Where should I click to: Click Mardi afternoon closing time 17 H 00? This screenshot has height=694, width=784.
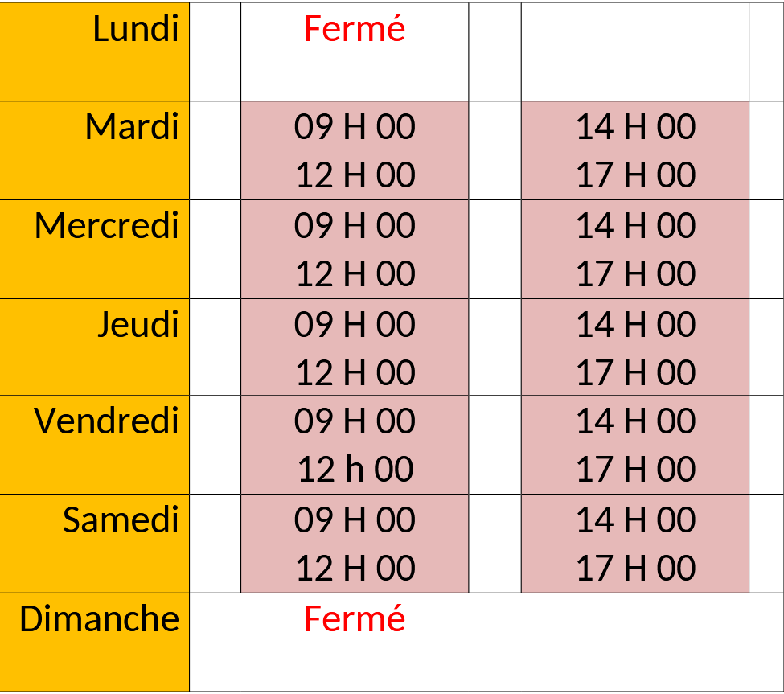point(635,175)
